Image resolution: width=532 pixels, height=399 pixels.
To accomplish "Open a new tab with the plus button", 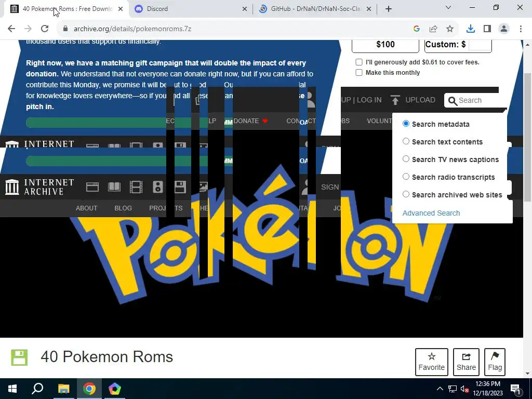I will click(389, 9).
